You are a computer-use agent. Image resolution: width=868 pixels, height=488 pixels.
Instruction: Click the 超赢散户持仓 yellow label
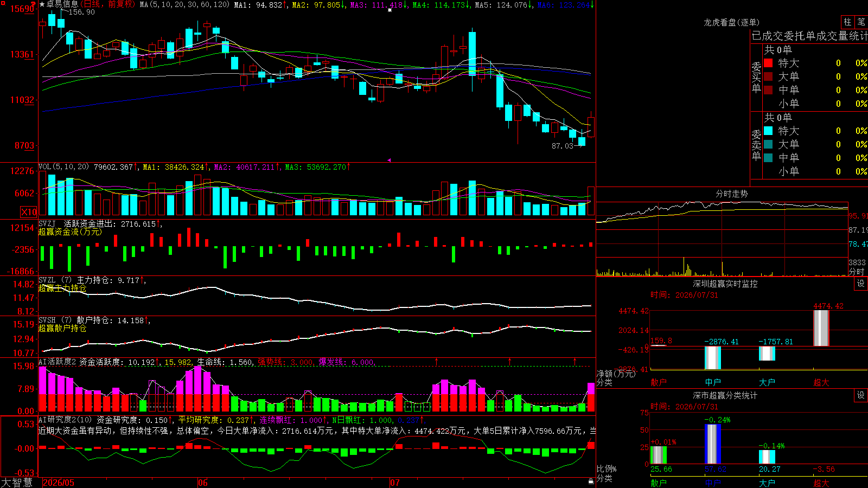pyautogui.click(x=62, y=328)
